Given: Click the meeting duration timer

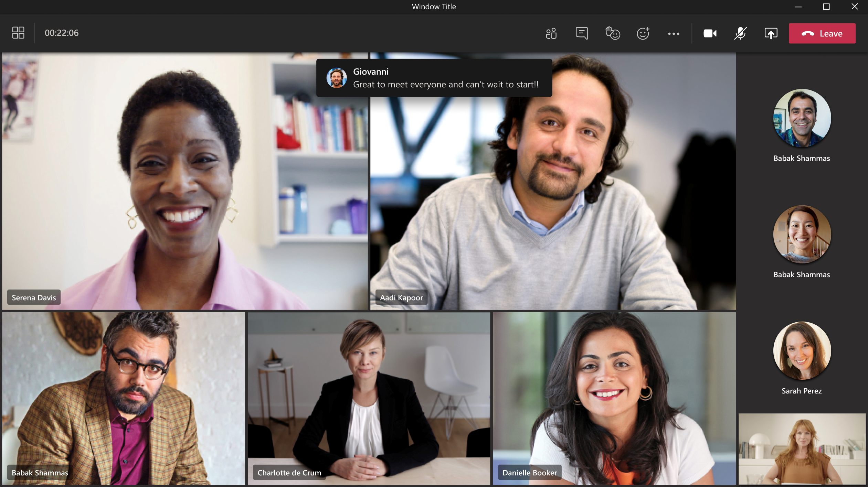Looking at the screenshot, I should [x=62, y=33].
